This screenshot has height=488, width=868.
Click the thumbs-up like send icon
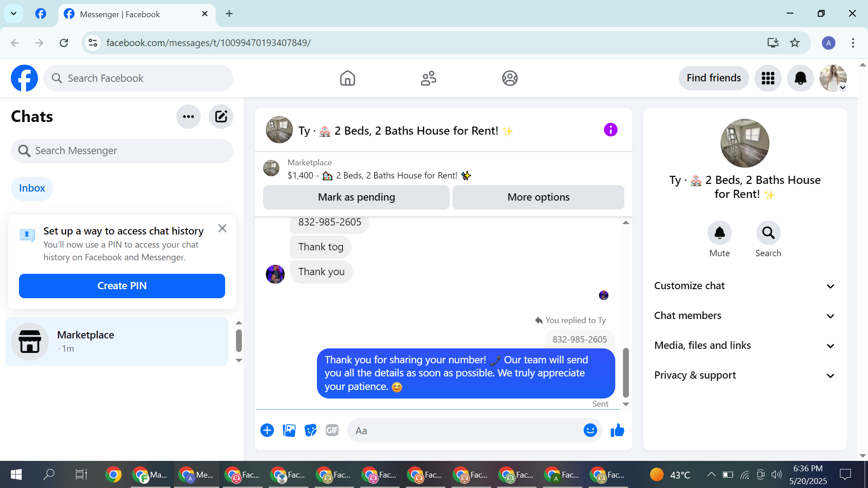[617, 431]
